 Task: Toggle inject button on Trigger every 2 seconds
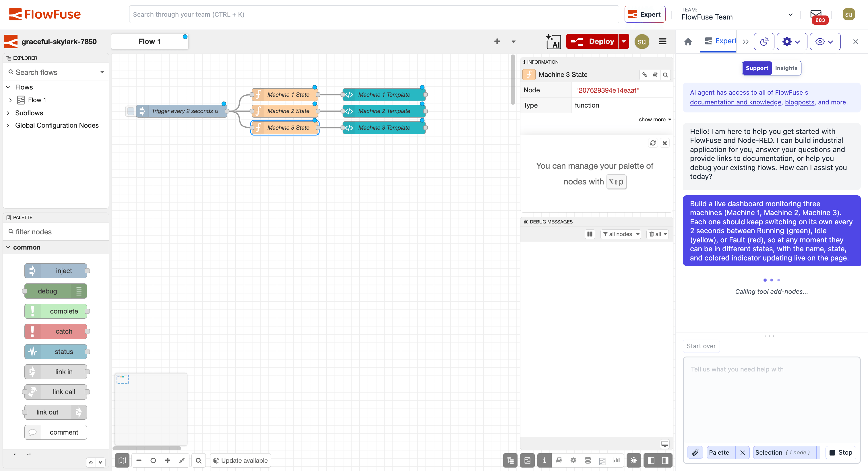131,111
